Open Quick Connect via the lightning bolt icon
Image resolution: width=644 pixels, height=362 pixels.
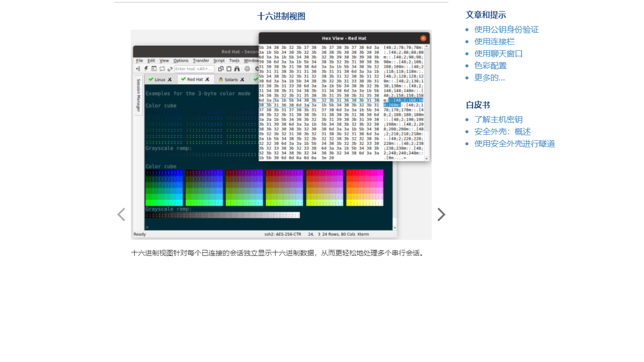(x=146, y=69)
